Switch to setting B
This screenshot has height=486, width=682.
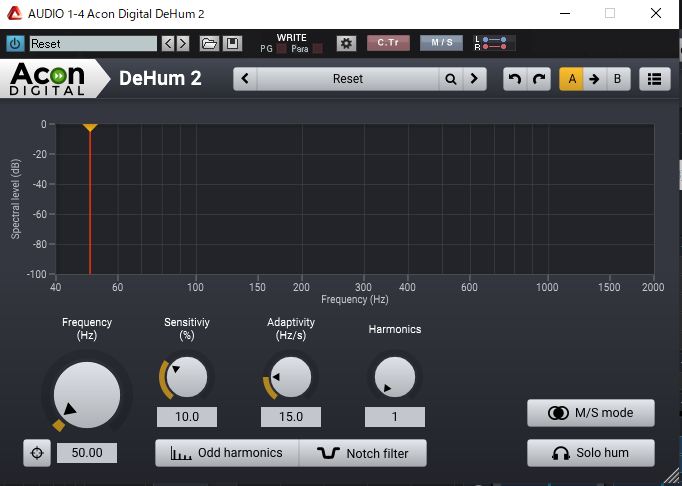click(618, 79)
